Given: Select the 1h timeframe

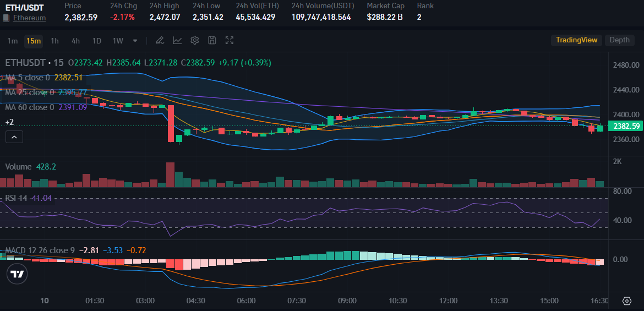Looking at the screenshot, I should (x=54, y=41).
